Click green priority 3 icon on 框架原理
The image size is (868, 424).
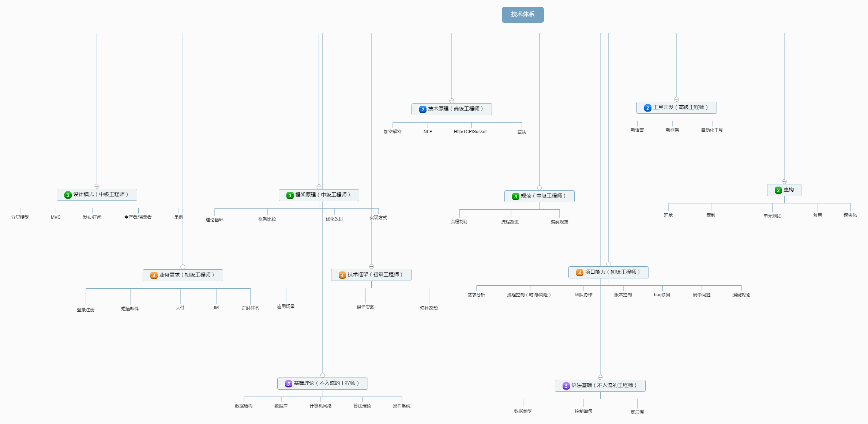tap(290, 195)
